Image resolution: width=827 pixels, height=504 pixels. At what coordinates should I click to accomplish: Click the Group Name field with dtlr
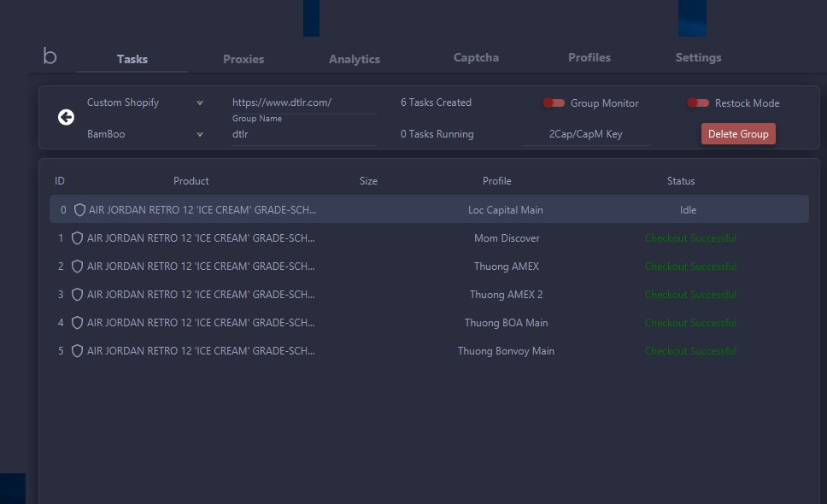pyautogui.click(x=304, y=134)
